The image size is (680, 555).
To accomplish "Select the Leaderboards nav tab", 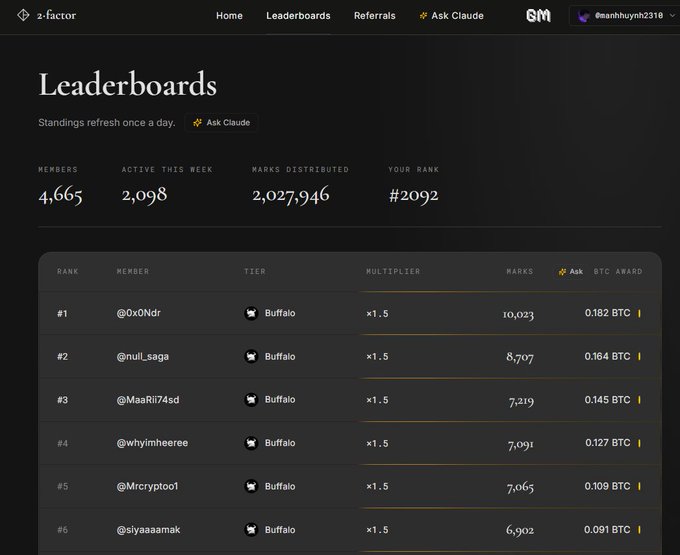I will [298, 16].
